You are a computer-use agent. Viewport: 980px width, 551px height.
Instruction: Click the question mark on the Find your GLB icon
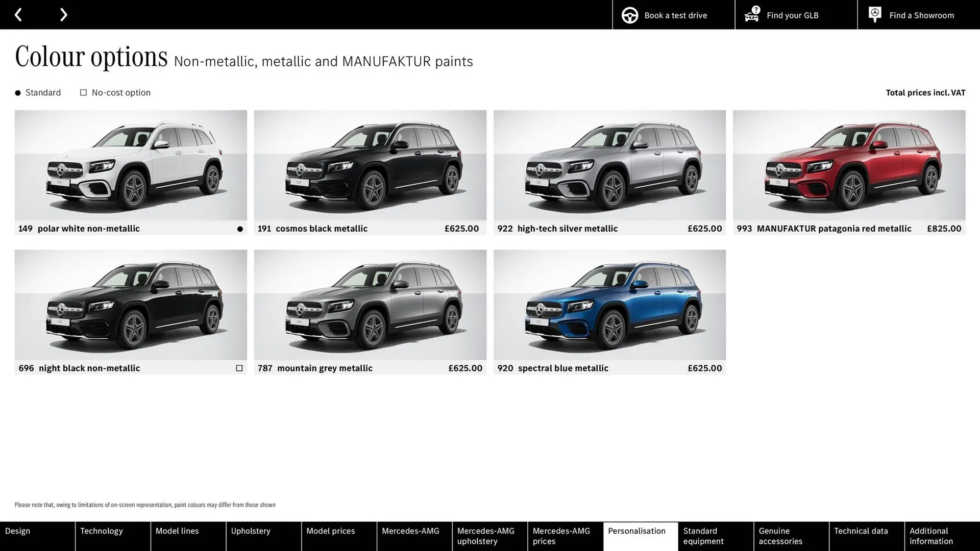755,9
